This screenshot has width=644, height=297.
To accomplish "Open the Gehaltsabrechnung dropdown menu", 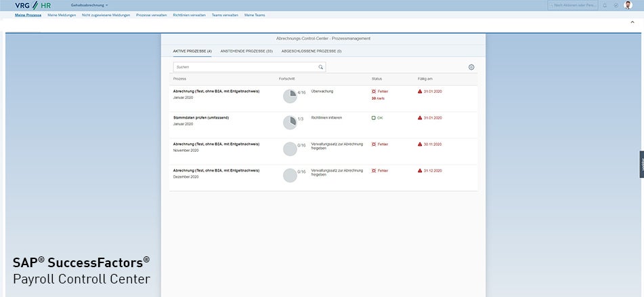I will tap(89, 5).
